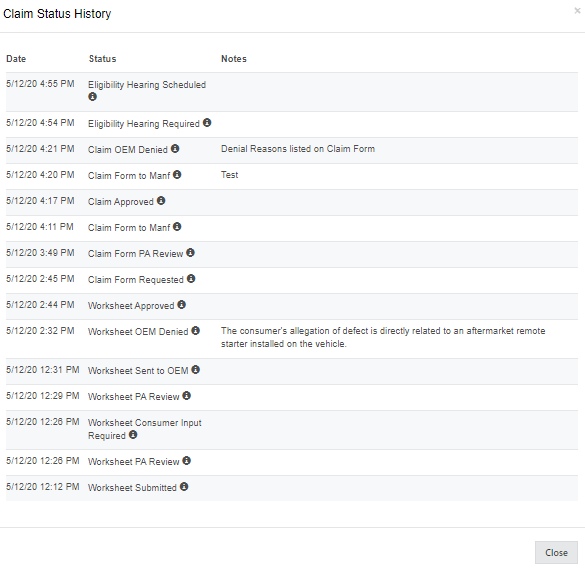Screen dimensions: 585x571
Task: Select the Denial Reasons listed on Claim Form note
Action: coord(298,149)
